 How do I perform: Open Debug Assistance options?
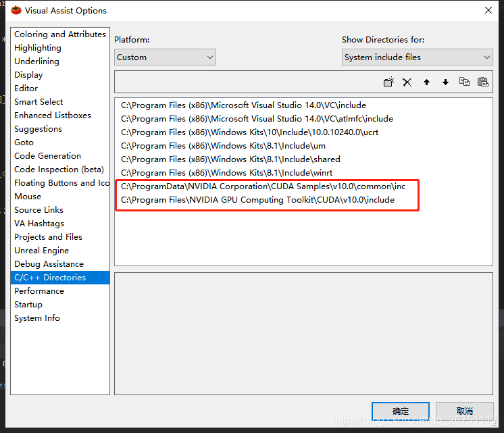click(60, 264)
